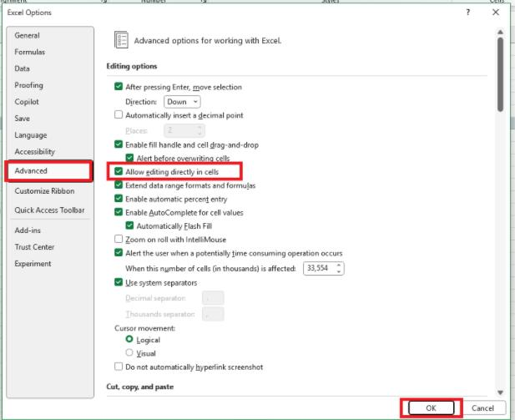Open the Experiment category

click(x=33, y=264)
